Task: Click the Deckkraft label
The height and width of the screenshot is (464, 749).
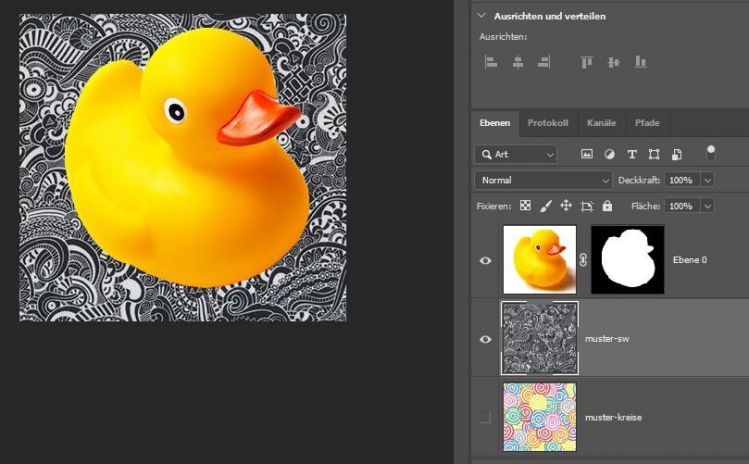Action: [639, 181]
